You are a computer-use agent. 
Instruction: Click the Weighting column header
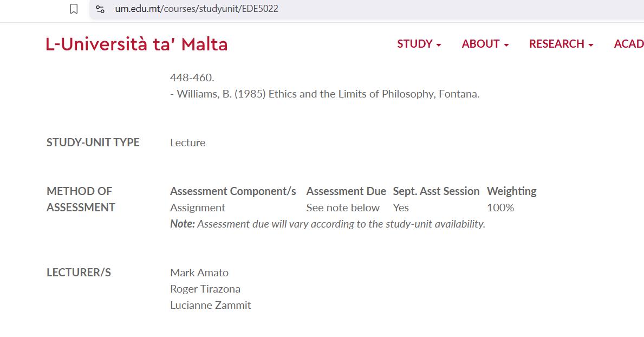click(511, 191)
